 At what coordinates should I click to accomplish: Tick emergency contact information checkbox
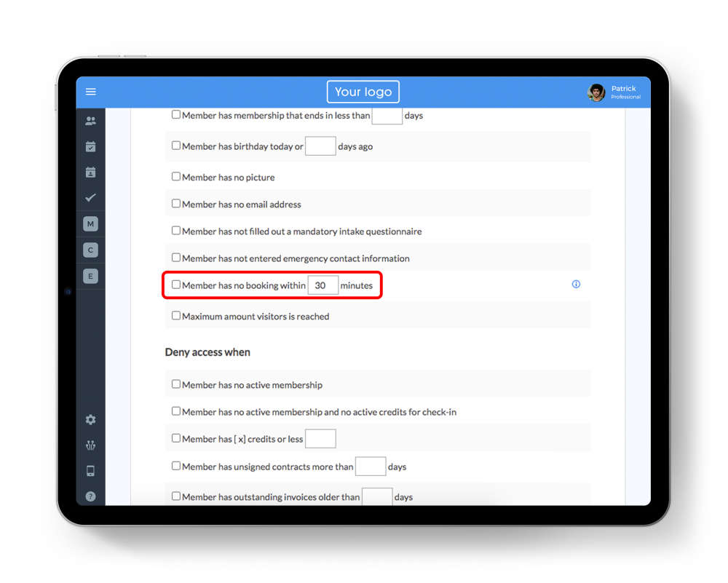click(x=176, y=258)
